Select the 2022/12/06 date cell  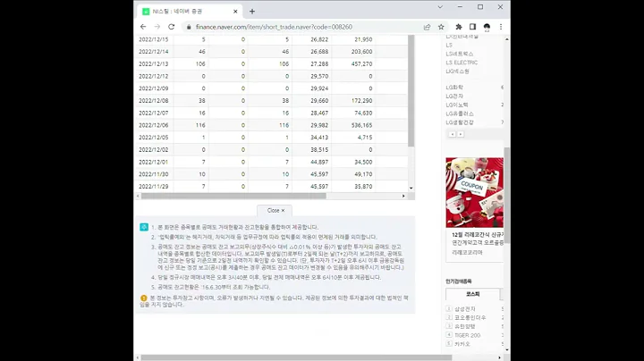[x=154, y=125]
